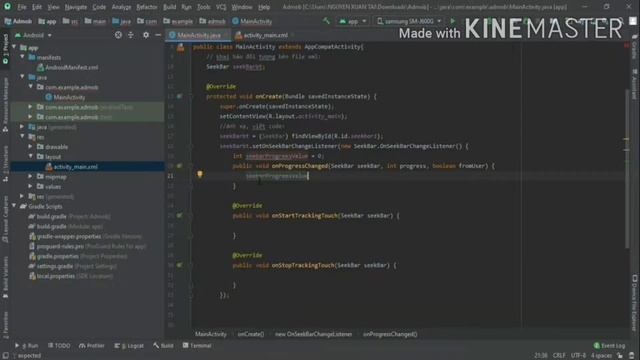This screenshot has height=360, width=640.
Task: Open the Layout Captures side tab
Action: pyautogui.click(x=5, y=220)
